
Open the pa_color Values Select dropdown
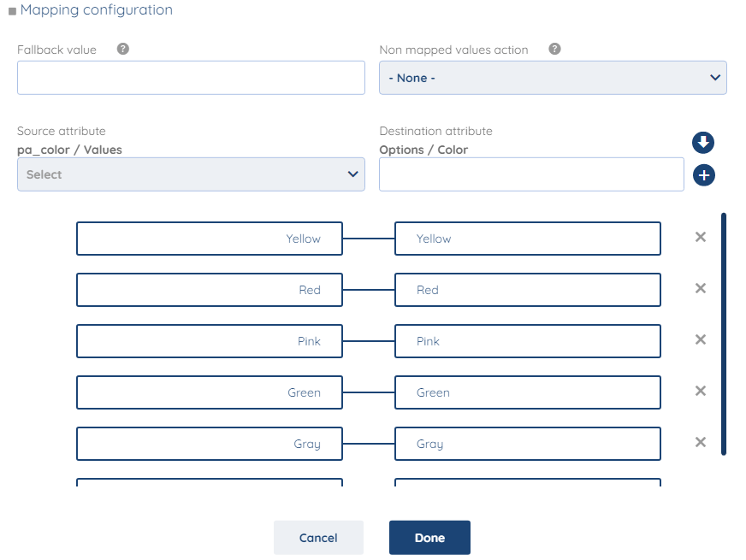pos(191,174)
